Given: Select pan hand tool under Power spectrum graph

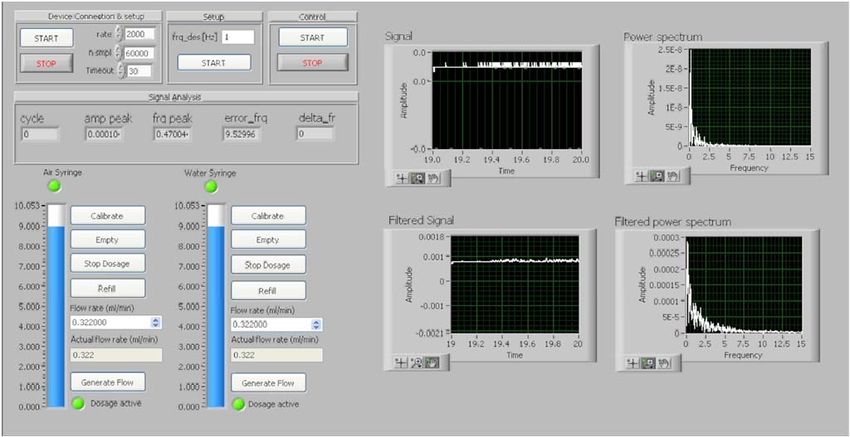Looking at the screenshot, I should (672, 176).
